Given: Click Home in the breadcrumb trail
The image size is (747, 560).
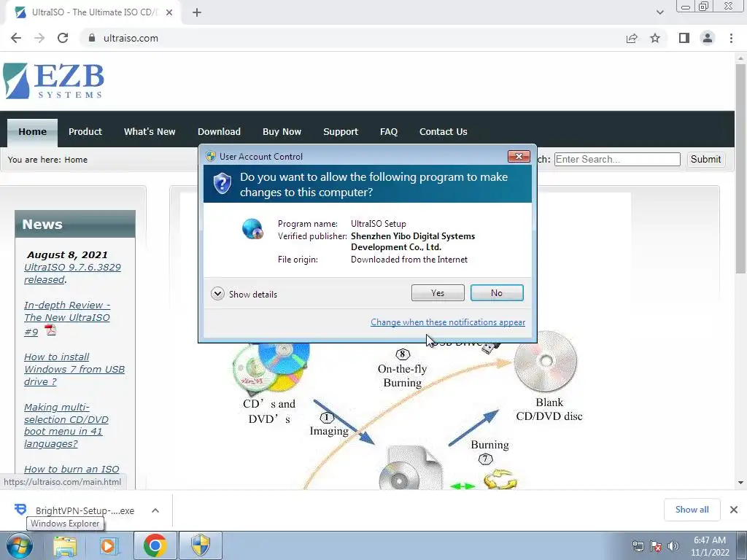Looking at the screenshot, I should (x=76, y=160).
